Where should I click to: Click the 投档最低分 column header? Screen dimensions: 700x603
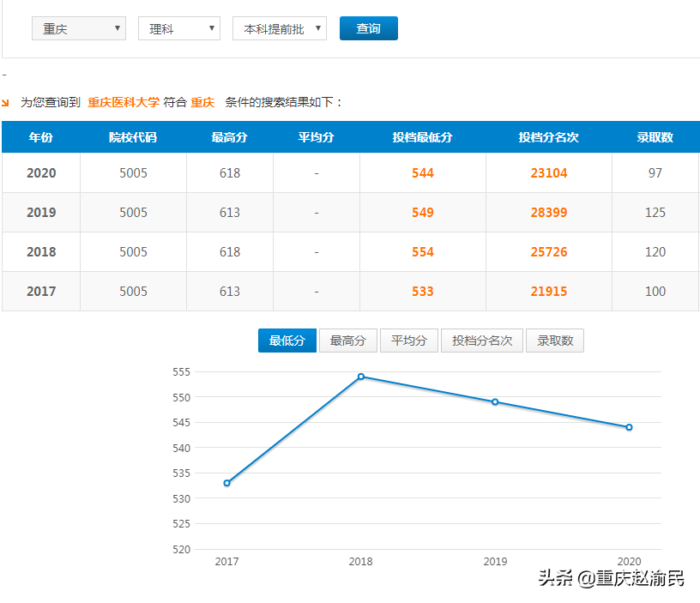423,136
